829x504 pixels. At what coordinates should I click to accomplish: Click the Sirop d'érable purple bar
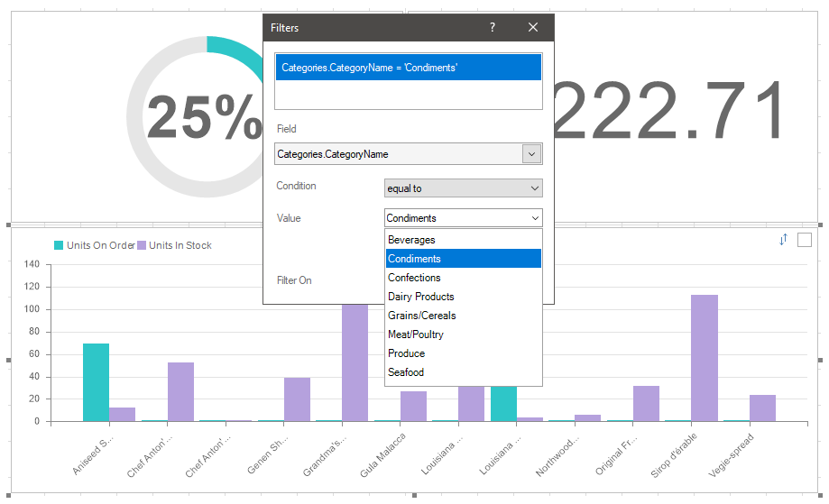tap(704, 358)
